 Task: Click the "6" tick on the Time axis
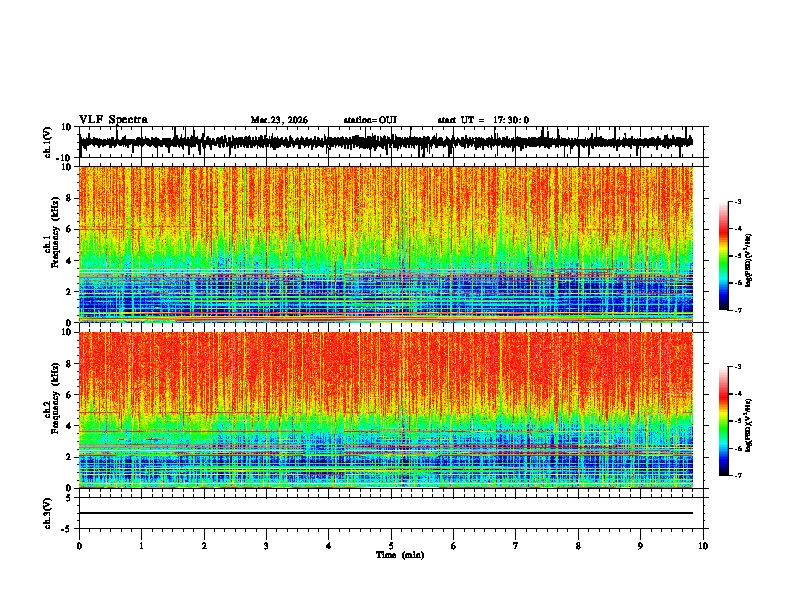tap(453, 546)
